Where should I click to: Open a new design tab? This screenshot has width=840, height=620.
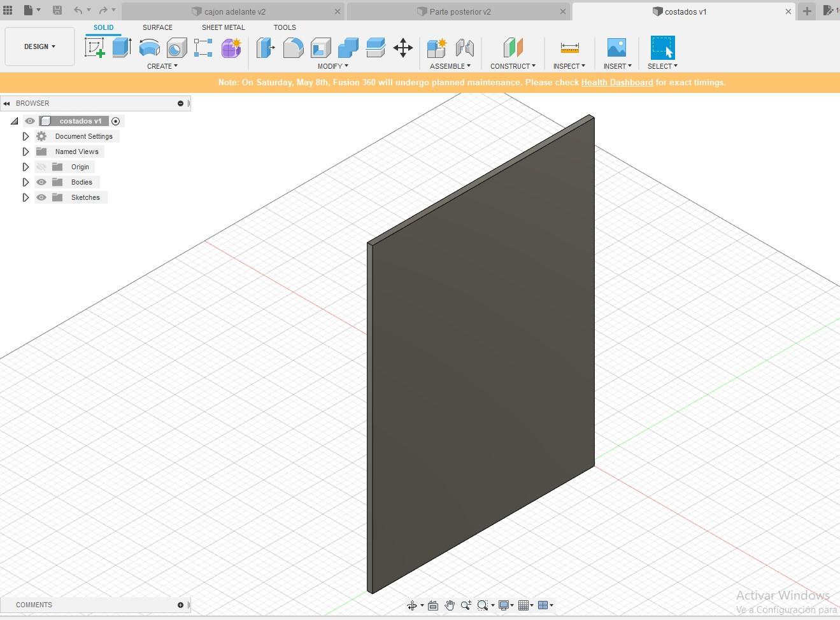(x=807, y=11)
